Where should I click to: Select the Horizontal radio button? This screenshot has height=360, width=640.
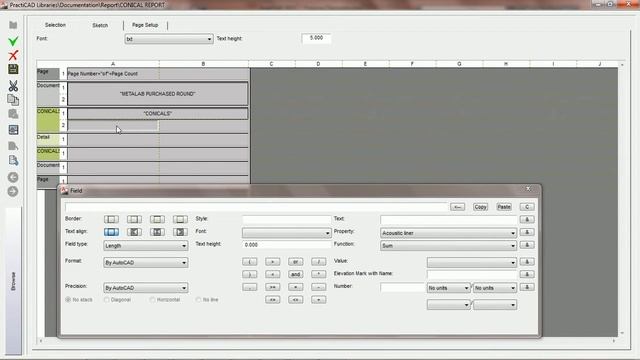tap(152, 300)
